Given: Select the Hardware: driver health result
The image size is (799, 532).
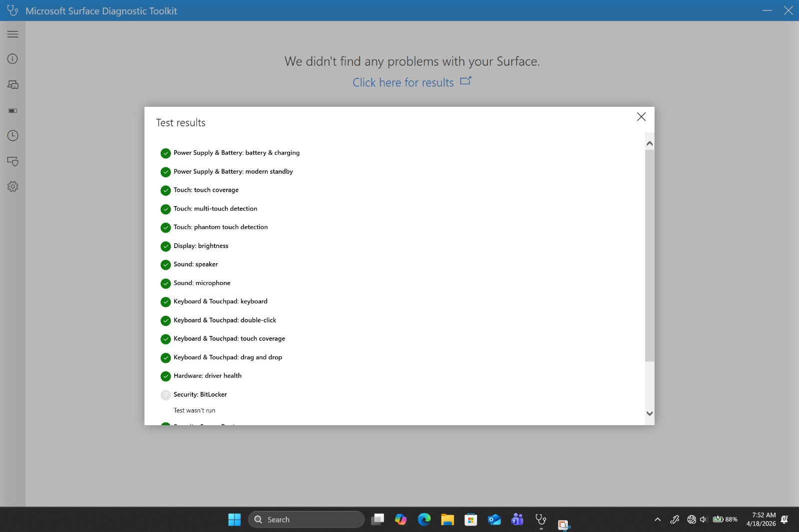Looking at the screenshot, I should coord(207,376).
